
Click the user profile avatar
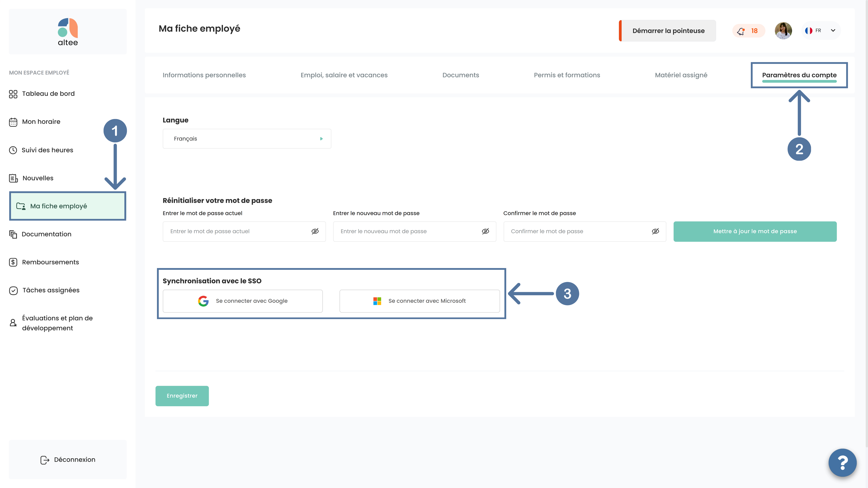tap(783, 31)
